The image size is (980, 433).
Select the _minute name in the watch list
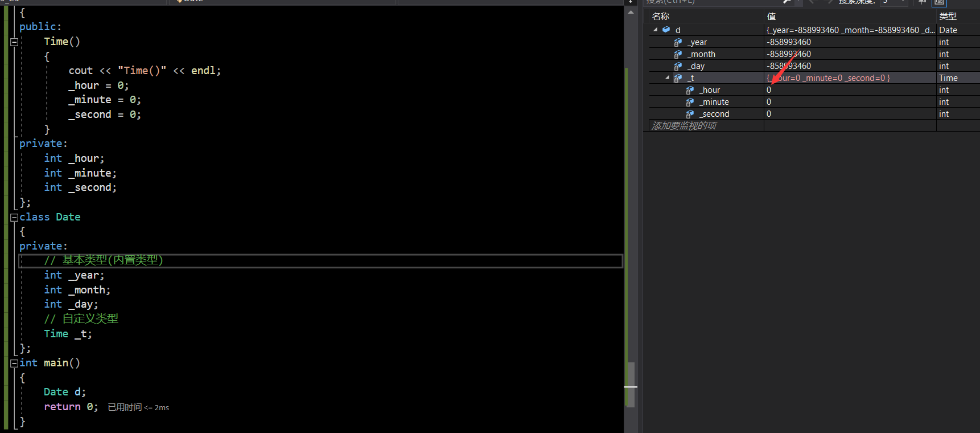pos(714,102)
